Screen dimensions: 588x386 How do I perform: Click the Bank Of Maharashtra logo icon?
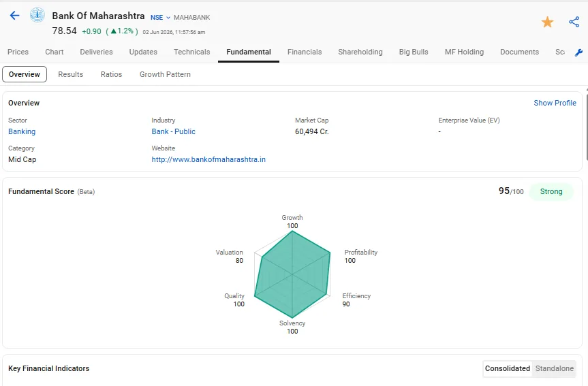coord(37,15)
